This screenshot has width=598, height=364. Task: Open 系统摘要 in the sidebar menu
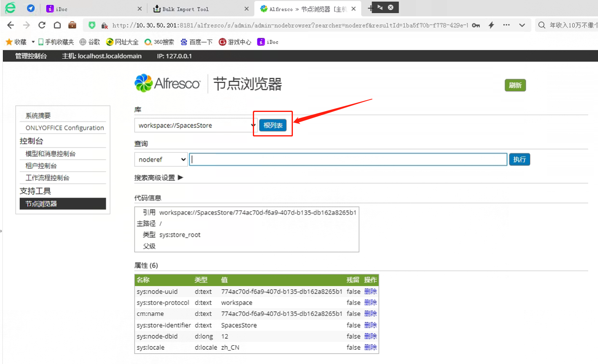point(38,116)
